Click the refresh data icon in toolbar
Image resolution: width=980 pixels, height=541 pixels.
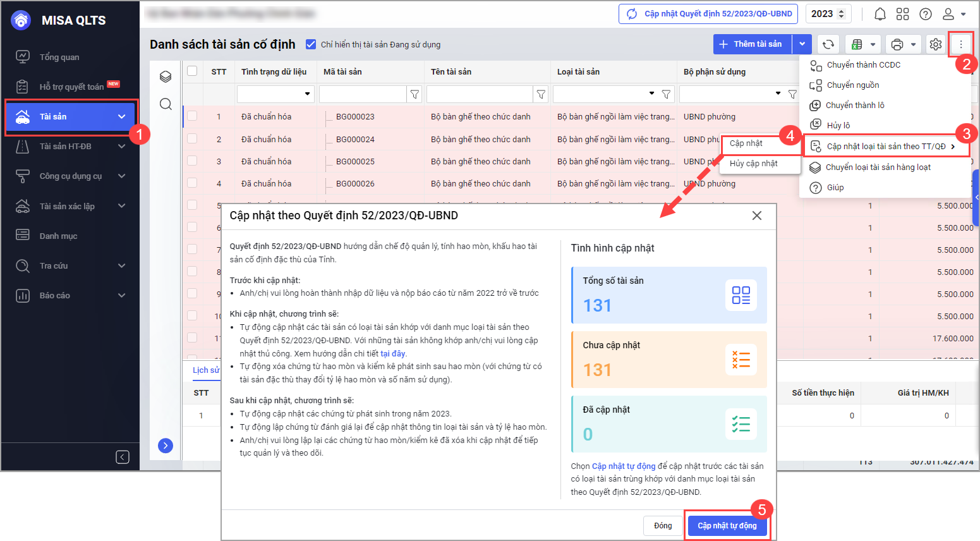828,44
